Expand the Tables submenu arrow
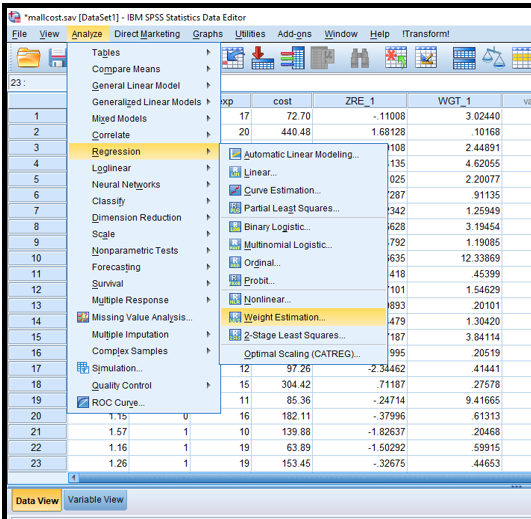This screenshot has height=519, width=531. coord(208,52)
